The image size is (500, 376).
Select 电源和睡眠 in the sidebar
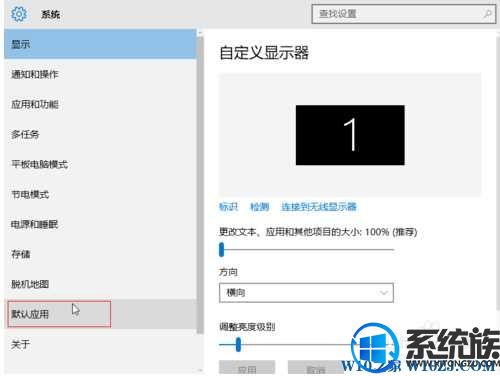[x=100, y=224]
